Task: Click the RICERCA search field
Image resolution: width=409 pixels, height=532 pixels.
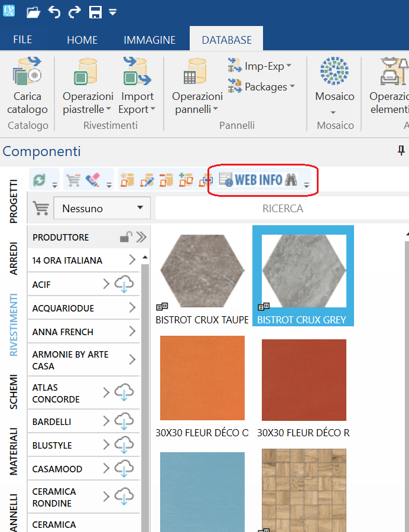Action: pyautogui.click(x=282, y=208)
